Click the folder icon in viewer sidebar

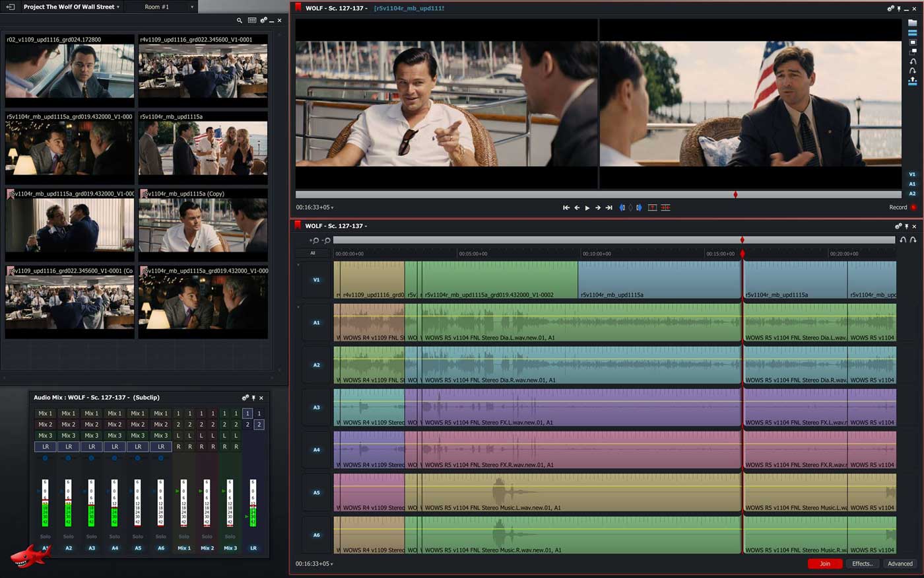click(913, 23)
